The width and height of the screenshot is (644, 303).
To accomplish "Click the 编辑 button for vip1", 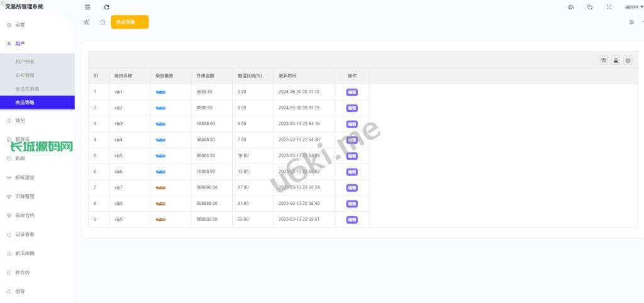I will coord(352,92).
